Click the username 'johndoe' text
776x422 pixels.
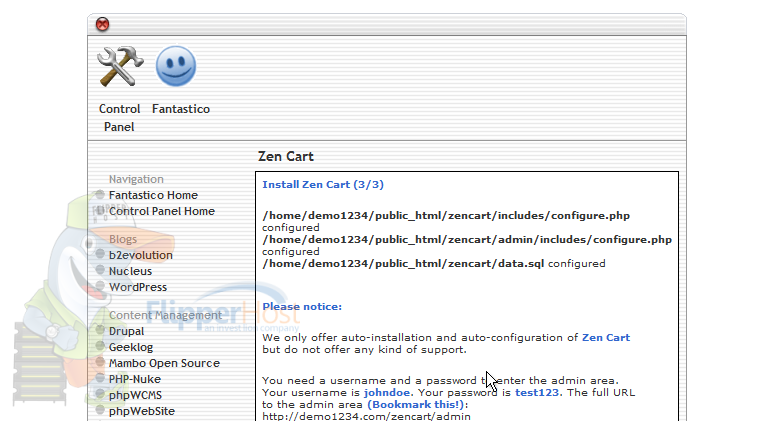387,392
